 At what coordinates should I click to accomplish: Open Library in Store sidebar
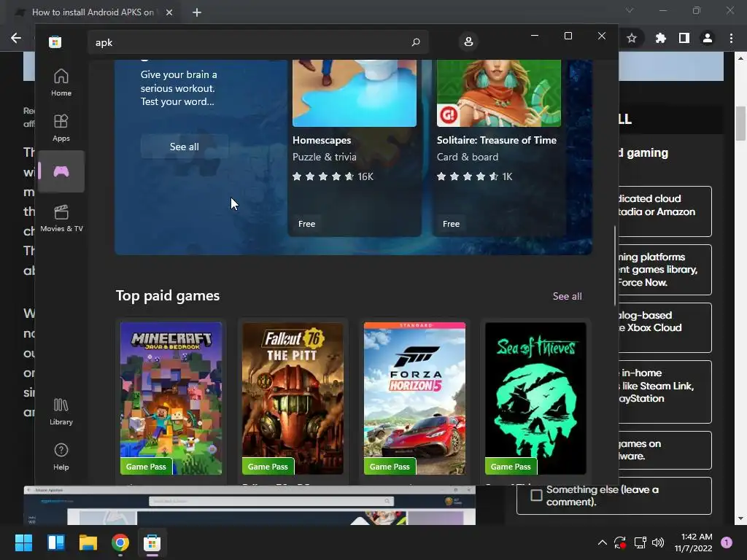click(x=61, y=411)
